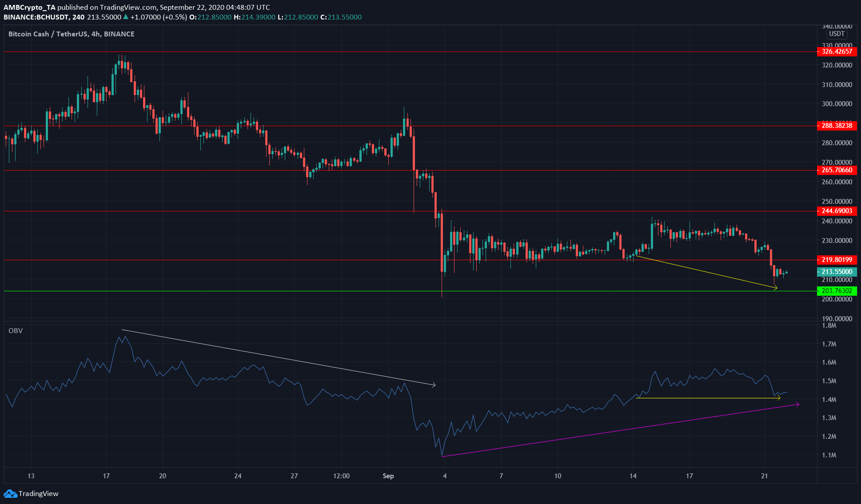Screen dimensions: 861x504
Task: Click the 4 date label on the time axis
Action: coord(445,476)
